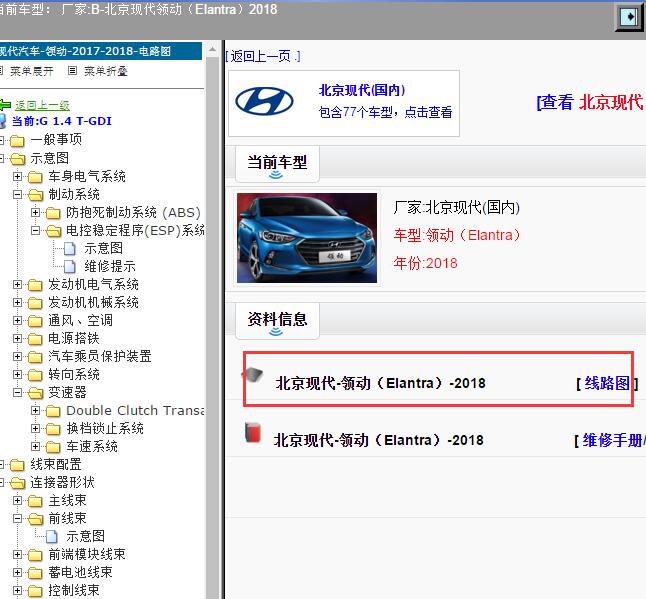Expand the 发动机机械系统 node
Screen dimensions: 646x599
(x=17, y=302)
